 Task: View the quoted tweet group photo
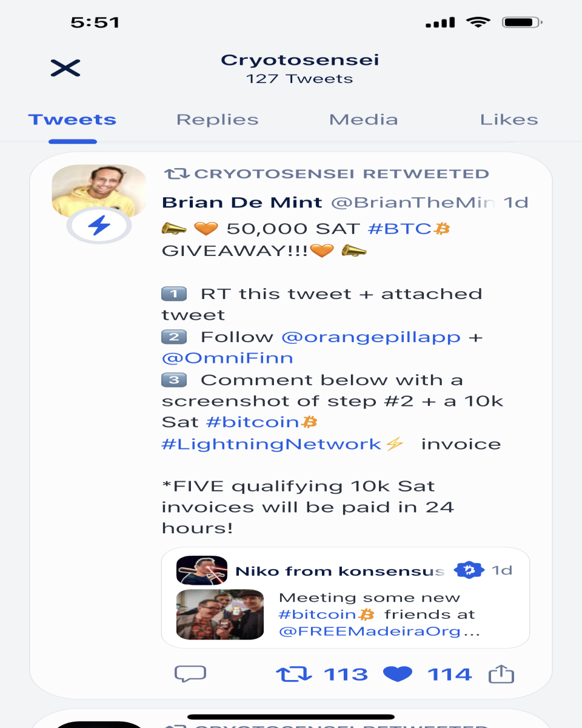point(220,615)
